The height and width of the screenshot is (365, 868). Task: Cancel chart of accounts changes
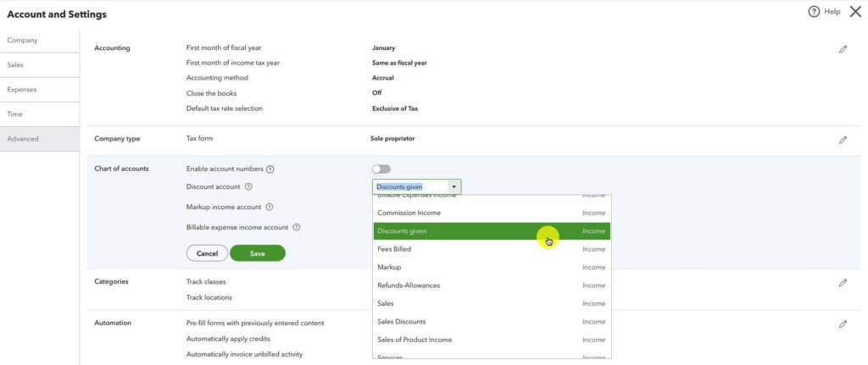point(207,253)
